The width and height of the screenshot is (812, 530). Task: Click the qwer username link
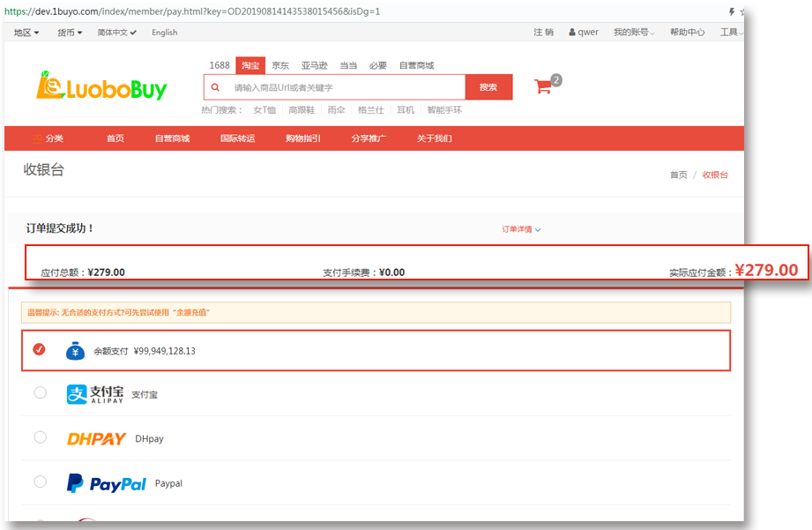588,32
